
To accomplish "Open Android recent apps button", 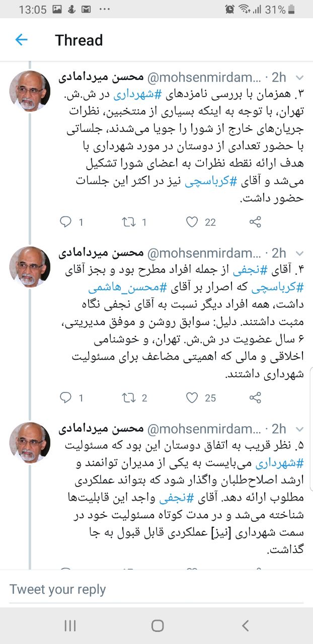I will coord(70,625).
